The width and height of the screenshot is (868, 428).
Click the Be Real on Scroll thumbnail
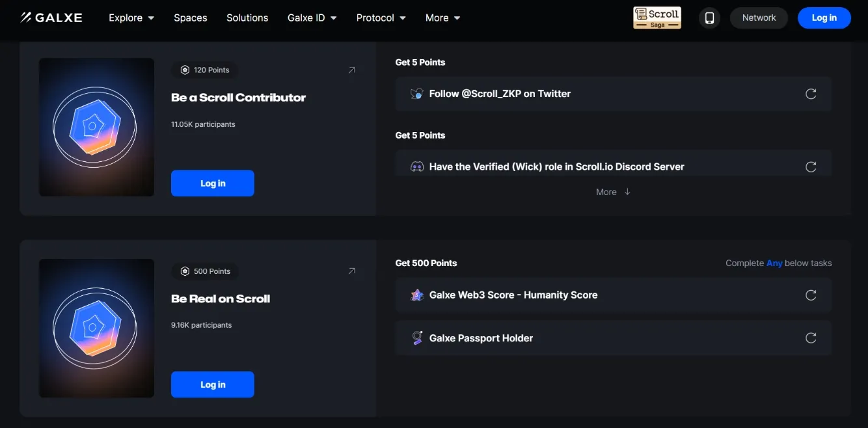(96, 328)
